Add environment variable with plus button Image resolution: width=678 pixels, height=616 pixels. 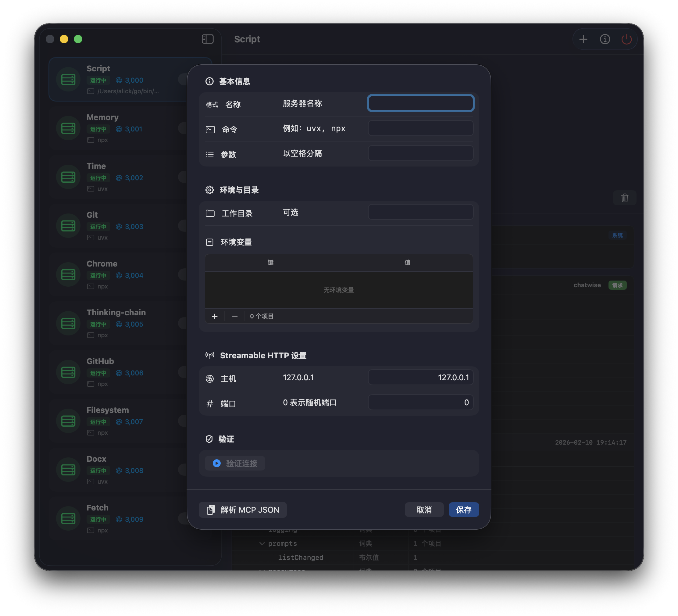(x=215, y=316)
